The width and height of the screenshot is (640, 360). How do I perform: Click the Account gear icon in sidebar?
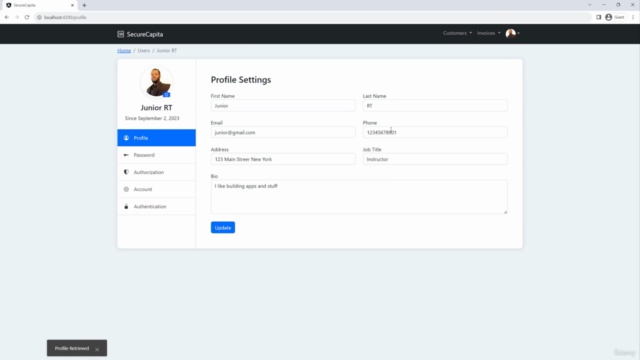(x=126, y=189)
